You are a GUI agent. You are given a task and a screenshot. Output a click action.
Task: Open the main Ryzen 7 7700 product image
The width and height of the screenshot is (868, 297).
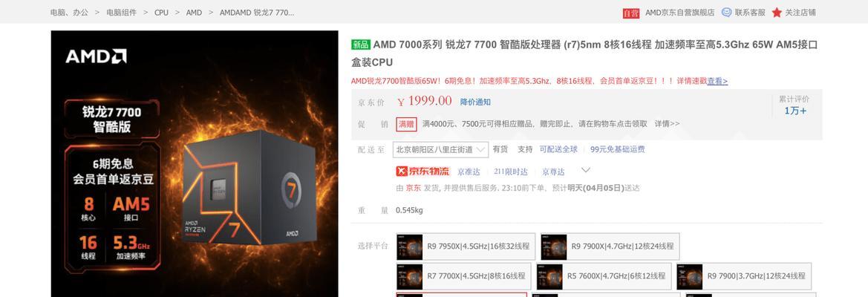point(195,163)
